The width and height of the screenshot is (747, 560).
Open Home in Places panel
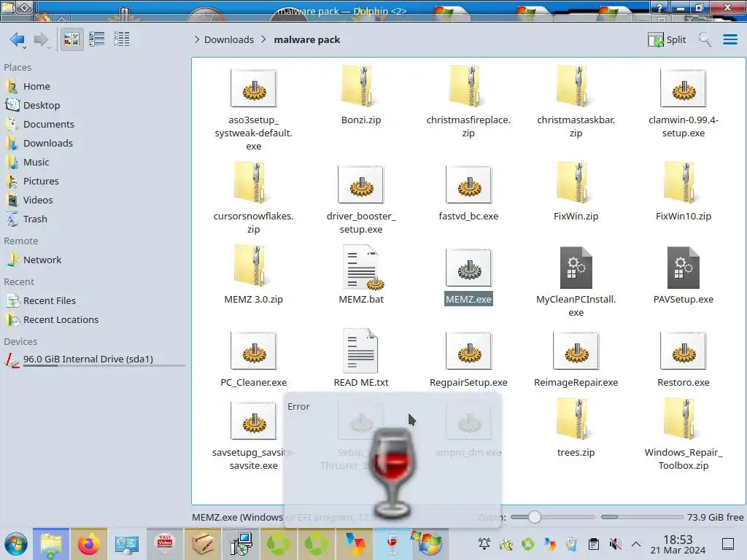tap(36, 86)
